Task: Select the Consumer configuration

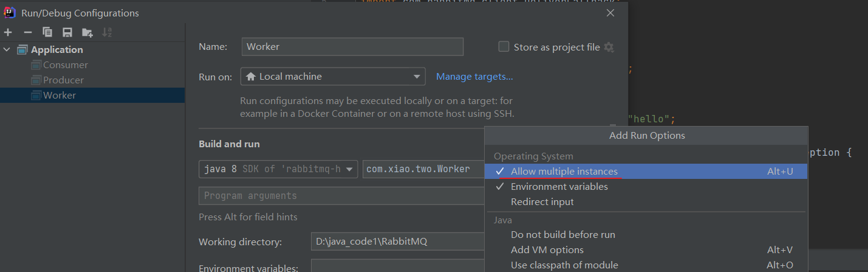Action: [66, 65]
